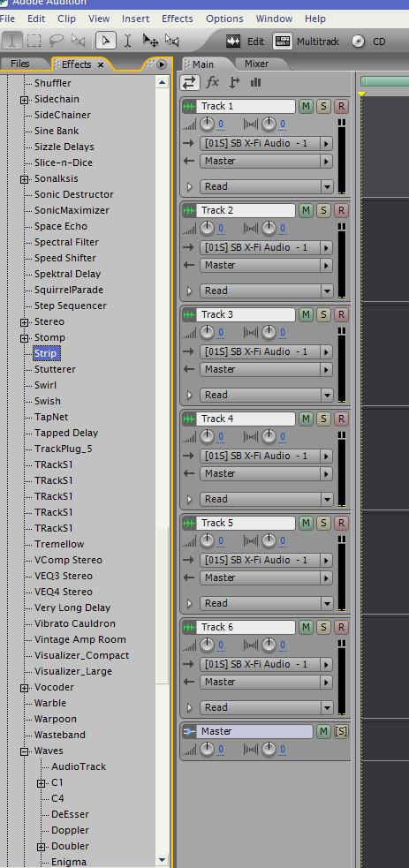Switch to the Mixer tab

[256, 64]
